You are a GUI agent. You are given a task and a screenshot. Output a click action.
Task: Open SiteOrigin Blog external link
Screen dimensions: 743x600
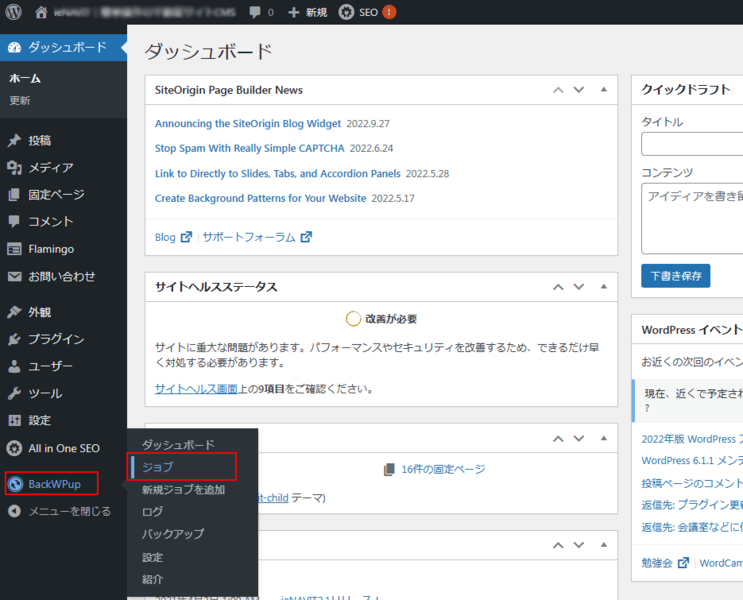pos(173,237)
